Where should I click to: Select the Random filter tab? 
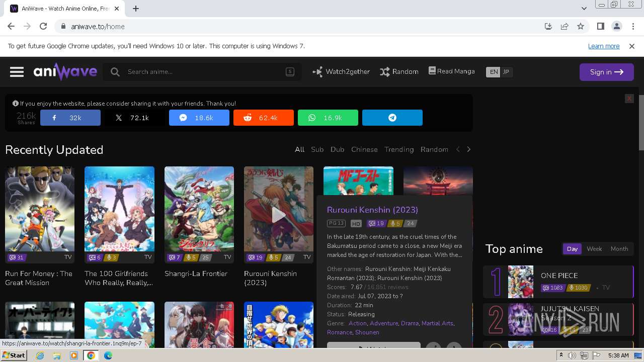434,149
